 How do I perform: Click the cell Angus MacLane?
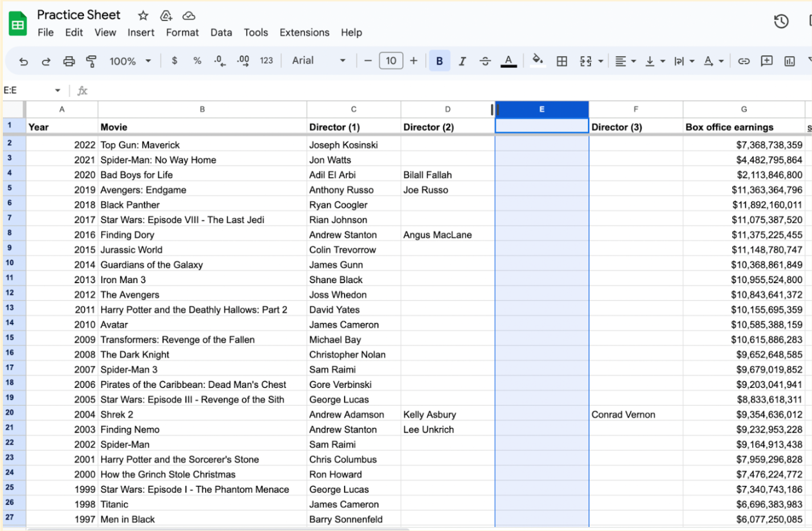coord(448,235)
